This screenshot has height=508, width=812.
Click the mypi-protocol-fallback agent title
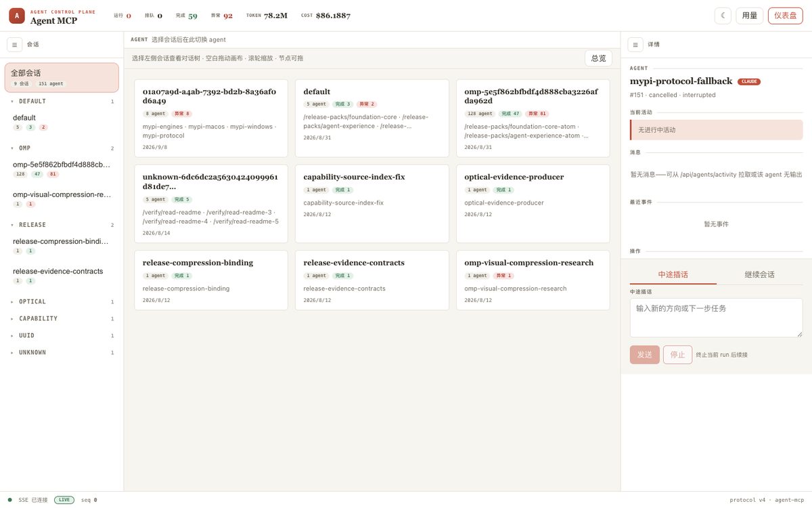pos(681,81)
